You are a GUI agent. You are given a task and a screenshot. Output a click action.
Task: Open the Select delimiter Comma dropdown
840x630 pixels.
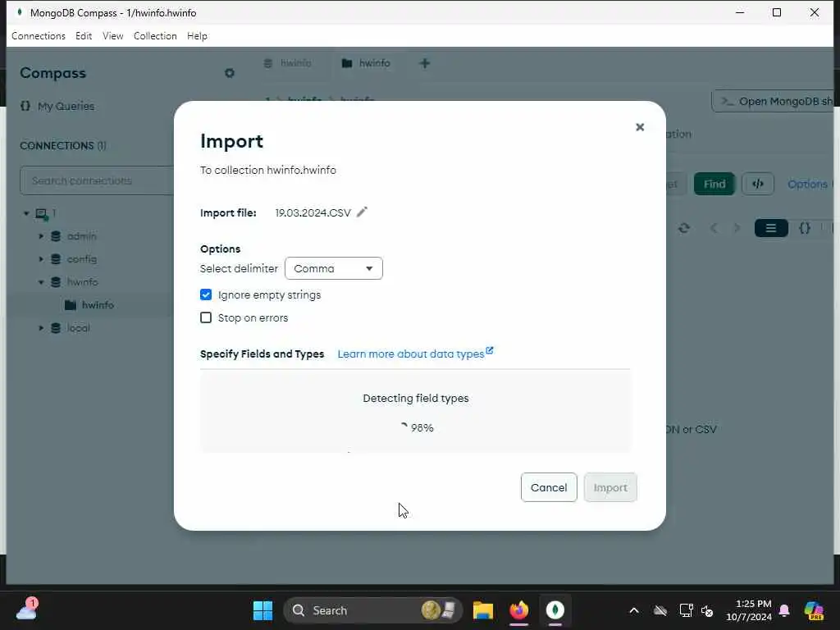point(334,268)
